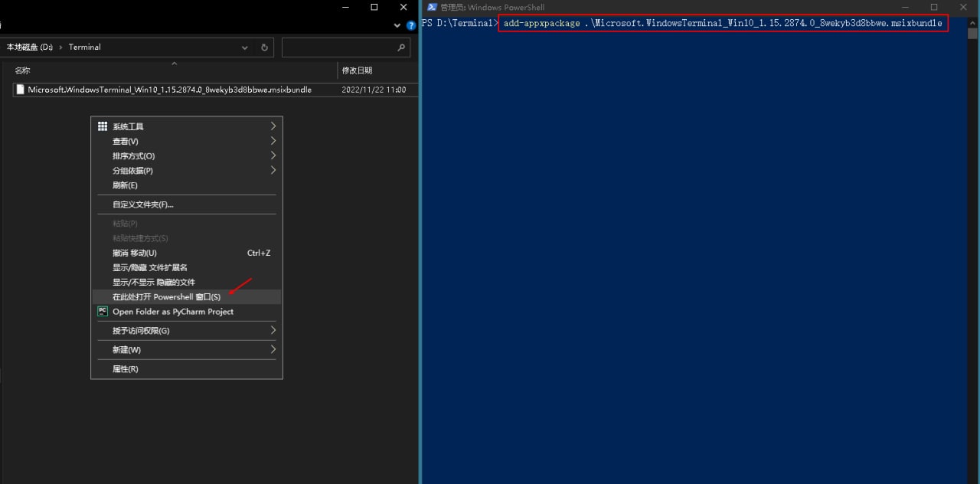The width and height of the screenshot is (980, 484).
Task: Minimize the PowerShell window
Action: (x=905, y=7)
